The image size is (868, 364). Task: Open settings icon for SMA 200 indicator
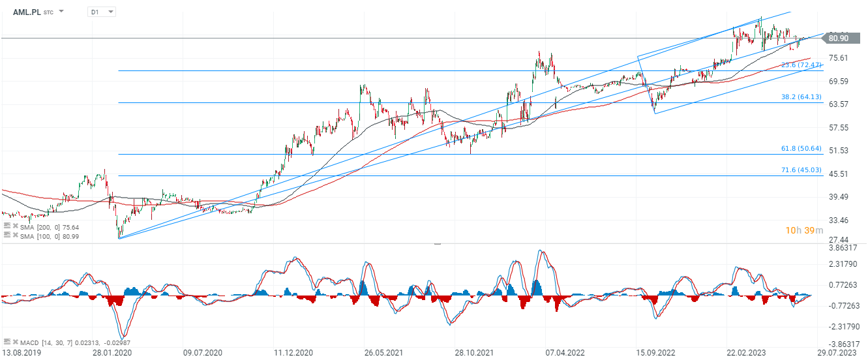7,226
